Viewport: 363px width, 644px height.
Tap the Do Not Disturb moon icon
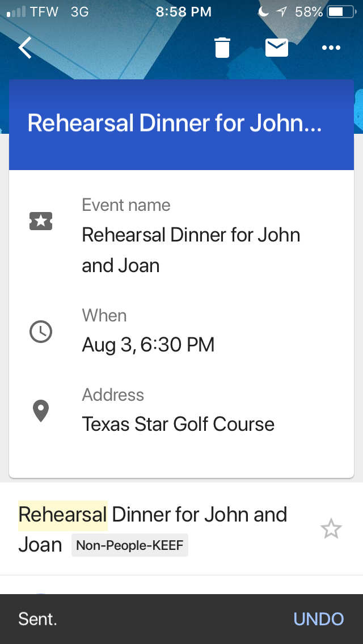[264, 12]
